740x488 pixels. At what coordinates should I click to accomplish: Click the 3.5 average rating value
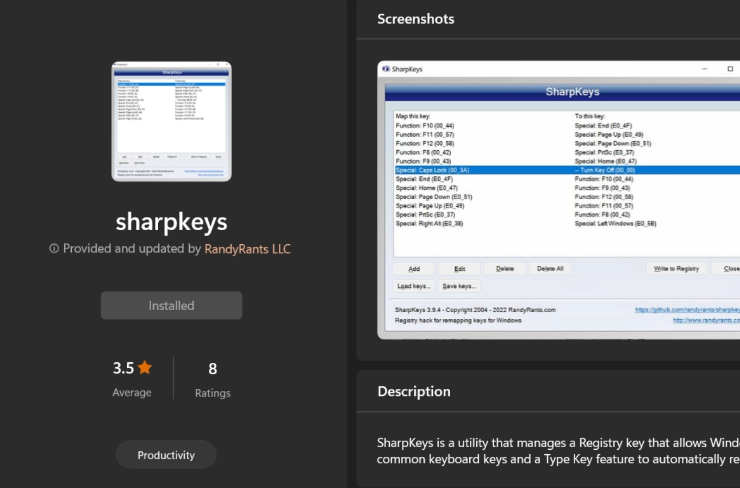[x=123, y=368]
